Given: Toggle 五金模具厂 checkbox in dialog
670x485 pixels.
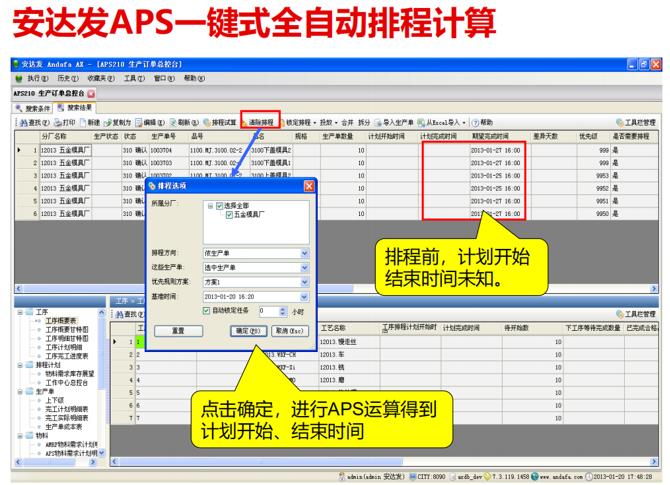Looking at the screenshot, I should (229, 215).
